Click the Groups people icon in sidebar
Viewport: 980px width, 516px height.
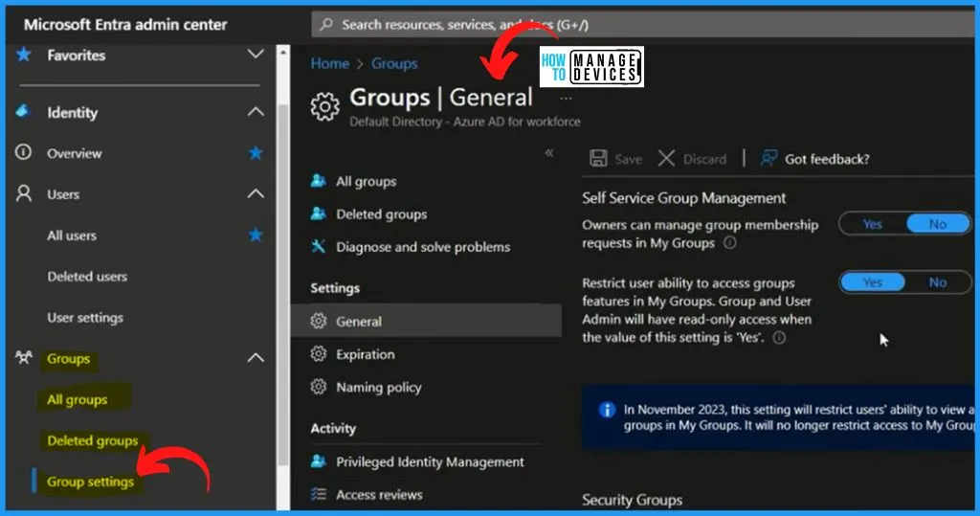coord(24,358)
